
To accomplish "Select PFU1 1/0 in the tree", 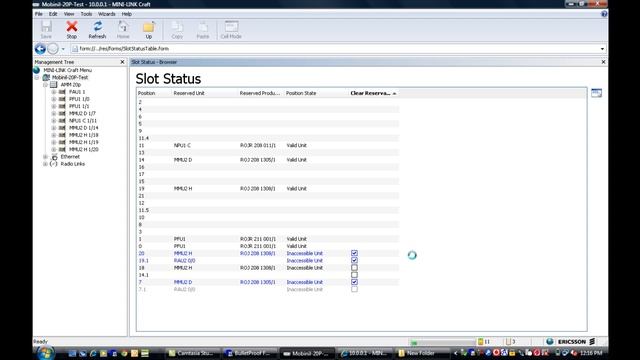I will (x=79, y=99).
